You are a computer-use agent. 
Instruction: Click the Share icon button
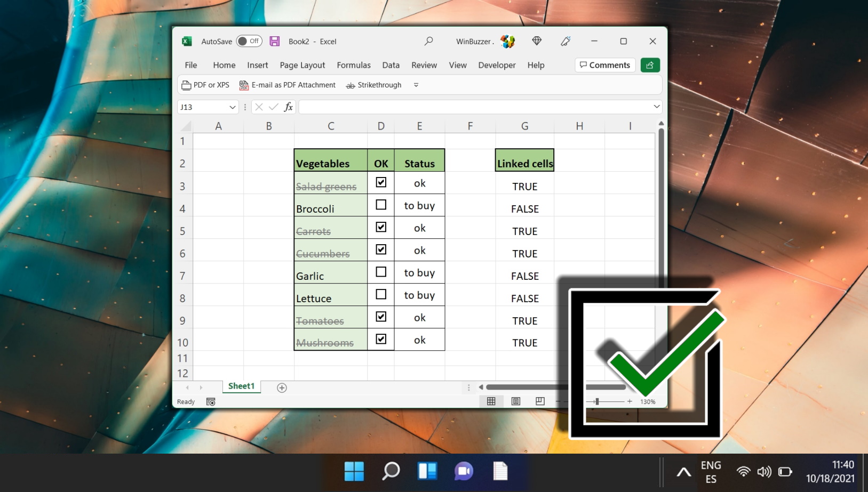650,65
